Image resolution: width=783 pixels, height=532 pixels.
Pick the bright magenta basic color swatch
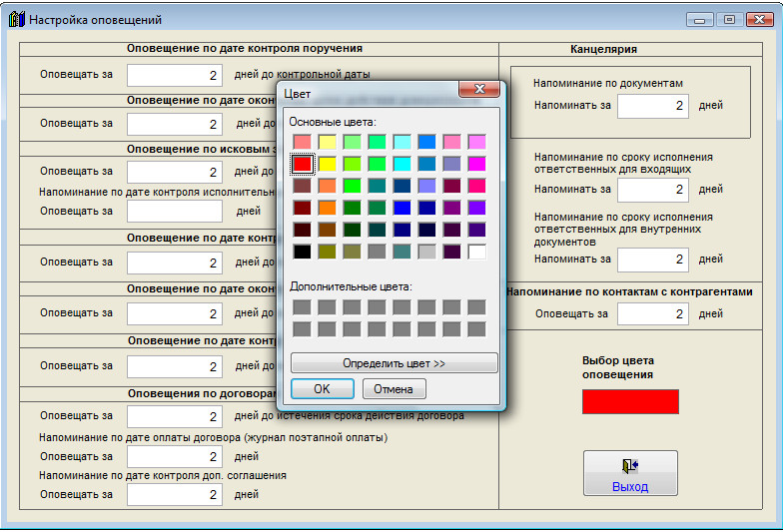click(x=476, y=163)
